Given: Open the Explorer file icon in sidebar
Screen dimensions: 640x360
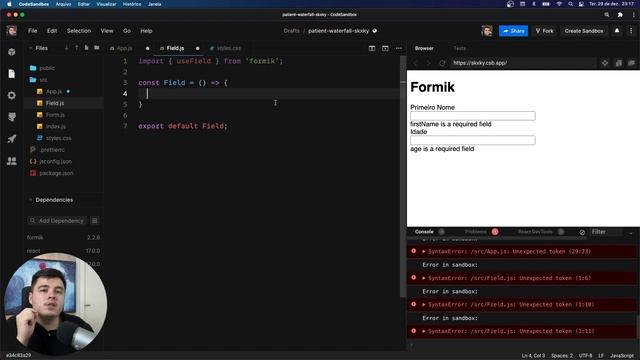Looking at the screenshot, I should coord(11,73).
